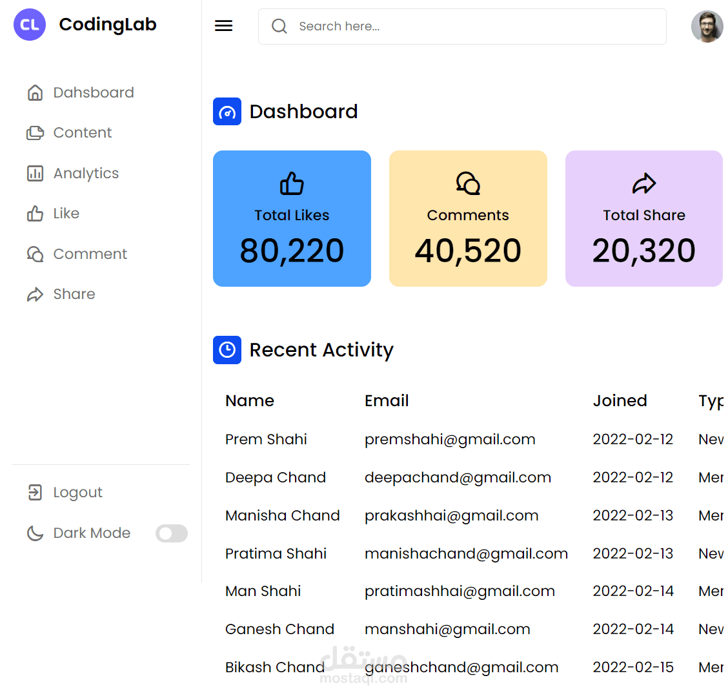Click the Joined column header
The height and width of the screenshot is (700, 728).
point(620,401)
